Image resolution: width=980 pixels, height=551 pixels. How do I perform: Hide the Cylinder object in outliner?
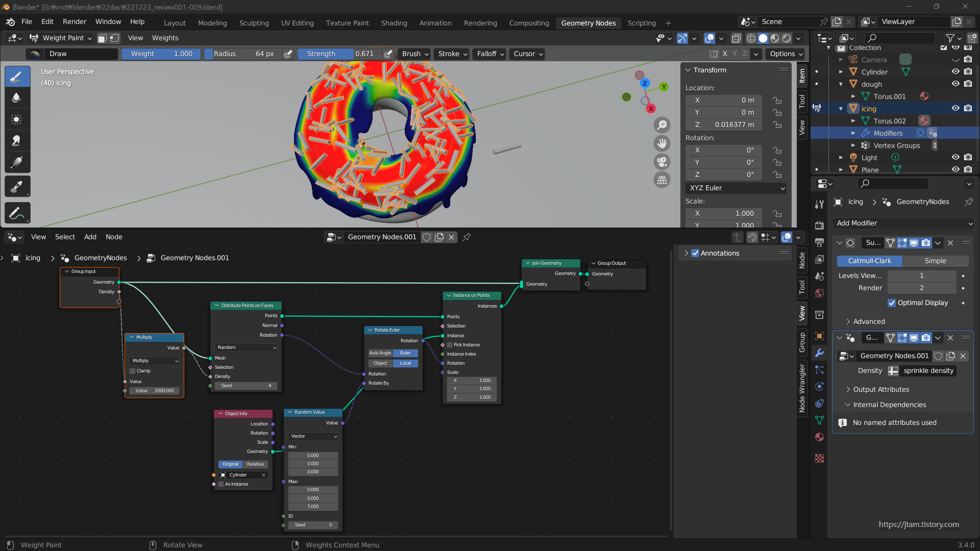coord(955,72)
